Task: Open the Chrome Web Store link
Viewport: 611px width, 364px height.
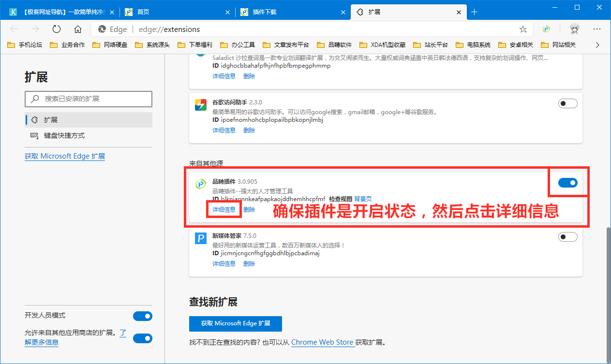Action: (x=322, y=342)
